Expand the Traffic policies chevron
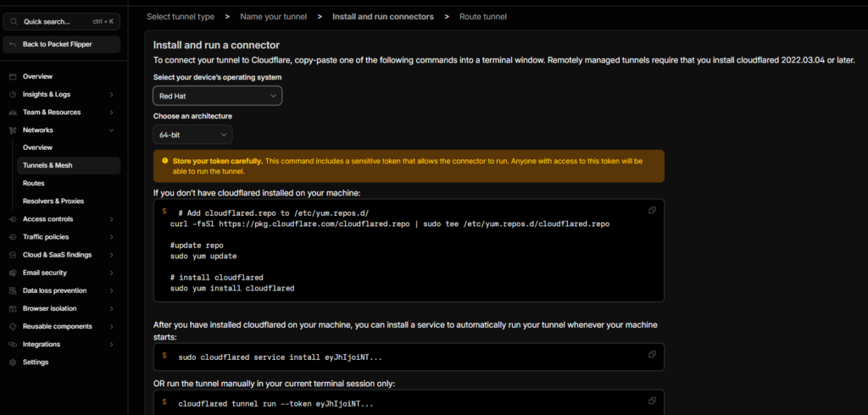Image resolution: width=868 pixels, height=415 pixels. coord(111,237)
